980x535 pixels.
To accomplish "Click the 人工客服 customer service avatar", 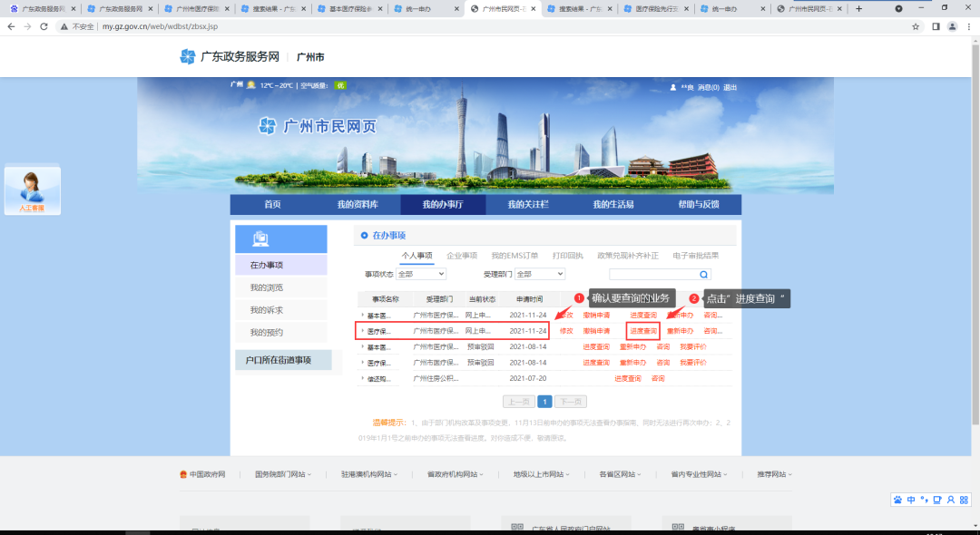I will click(x=33, y=188).
